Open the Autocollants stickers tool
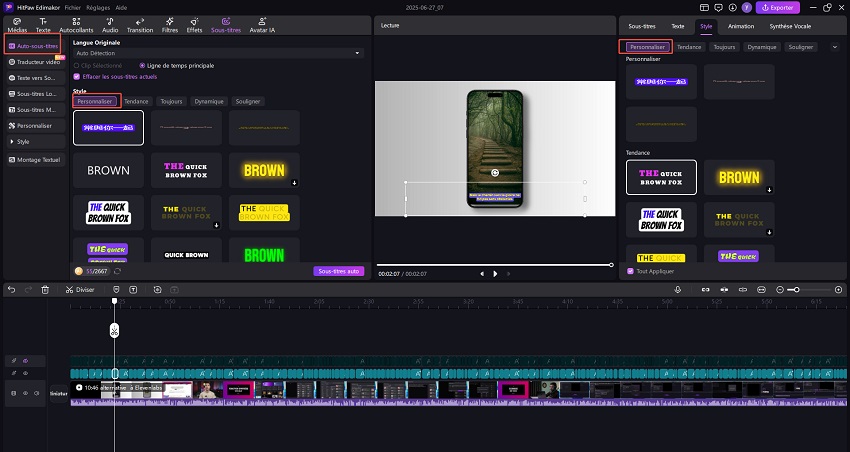This screenshot has height=452, width=850. pos(76,25)
